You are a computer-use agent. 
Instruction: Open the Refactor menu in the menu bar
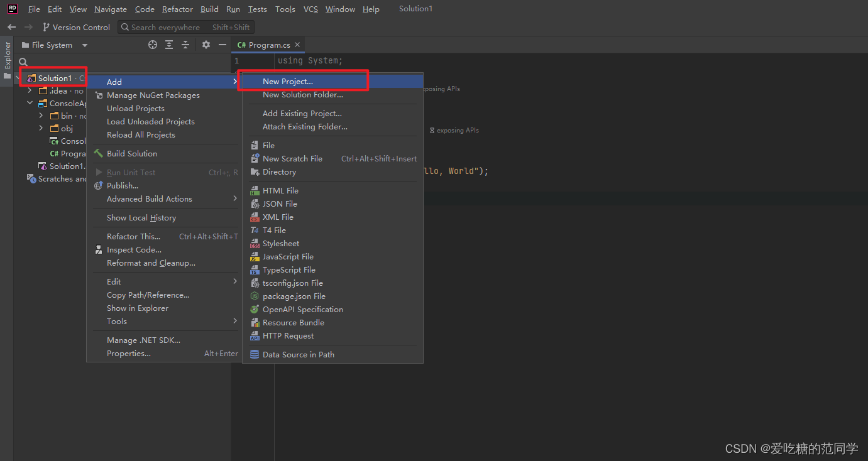[x=177, y=9]
